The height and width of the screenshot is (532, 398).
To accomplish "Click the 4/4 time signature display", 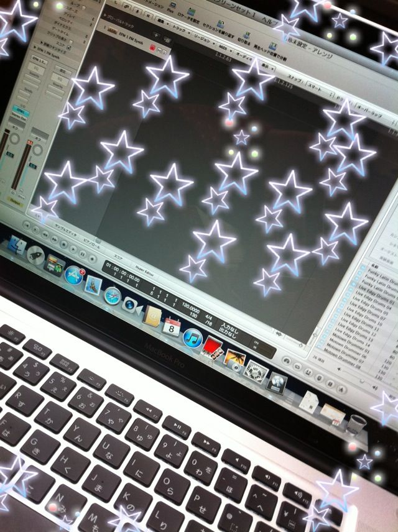I will pyautogui.click(x=208, y=318).
